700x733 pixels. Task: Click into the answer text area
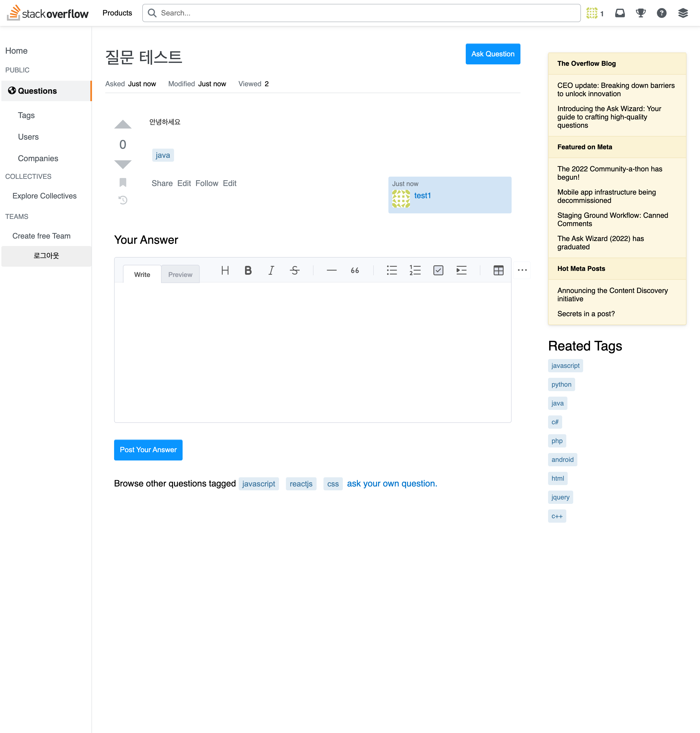[x=313, y=352]
